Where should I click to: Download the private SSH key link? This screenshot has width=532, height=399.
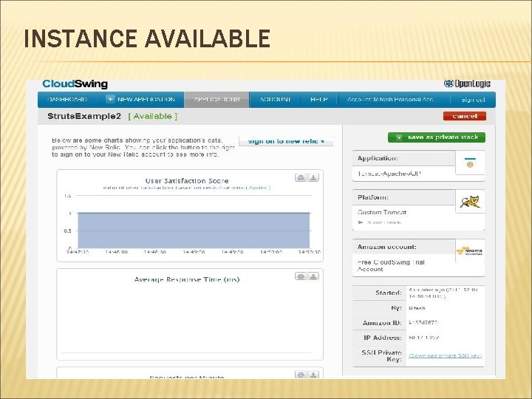pos(445,355)
